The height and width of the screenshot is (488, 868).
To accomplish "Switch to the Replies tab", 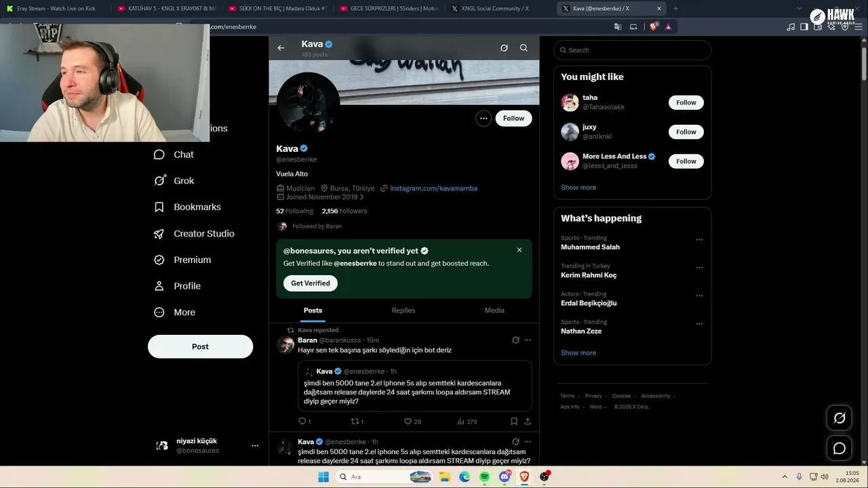I will pos(403,310).
